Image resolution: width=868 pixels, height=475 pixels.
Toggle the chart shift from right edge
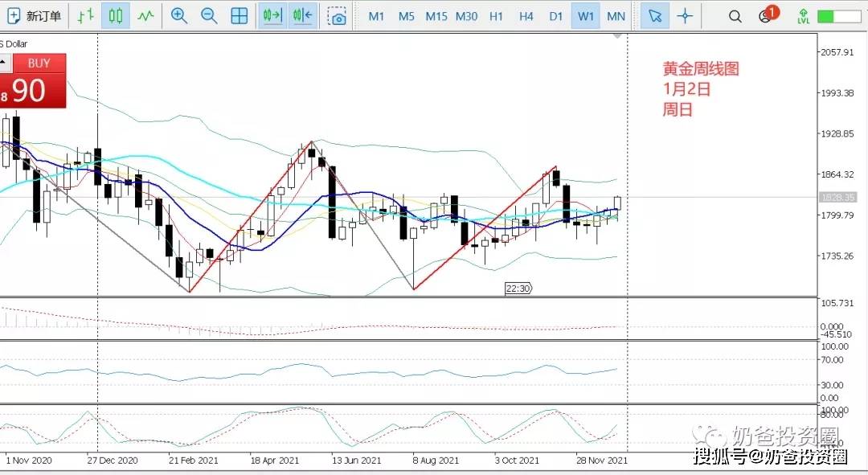pyautogui.click(x=303, y=15)
